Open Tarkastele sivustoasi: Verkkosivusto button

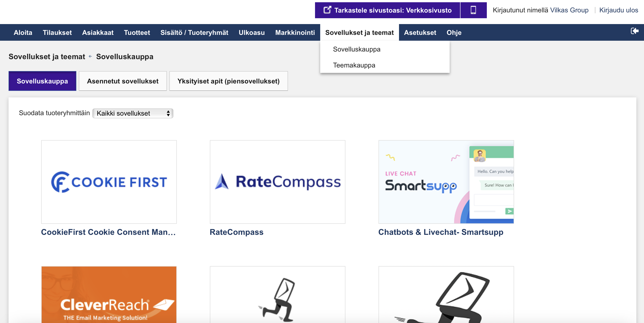coord(387,10)
